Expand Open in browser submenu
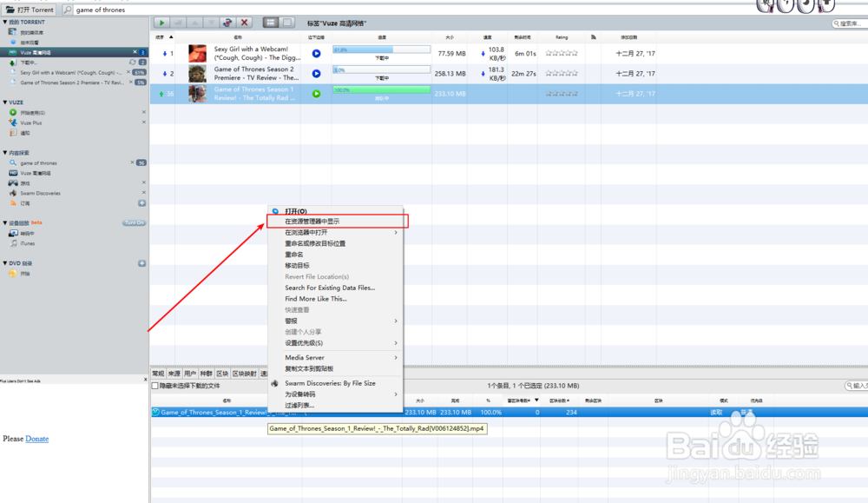This screenshot has height=503, width=868. [x=335, y=233]
